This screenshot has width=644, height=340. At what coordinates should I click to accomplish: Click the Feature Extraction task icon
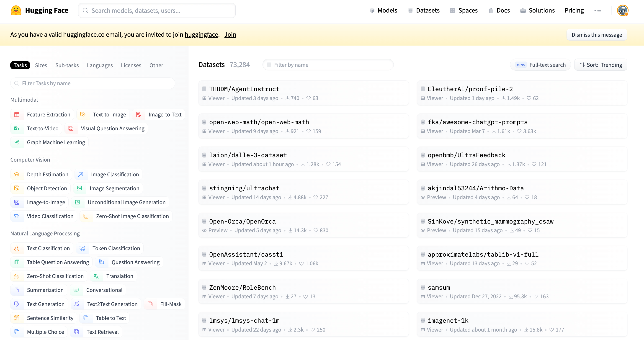tap(17, 114)
